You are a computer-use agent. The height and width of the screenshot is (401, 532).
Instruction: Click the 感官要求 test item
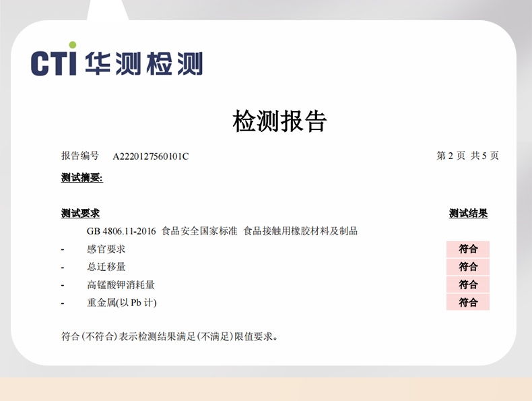click(x=106, y=249)
